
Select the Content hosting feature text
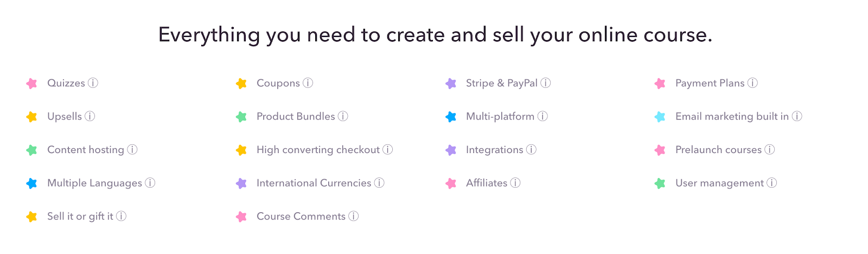[86, 150]
